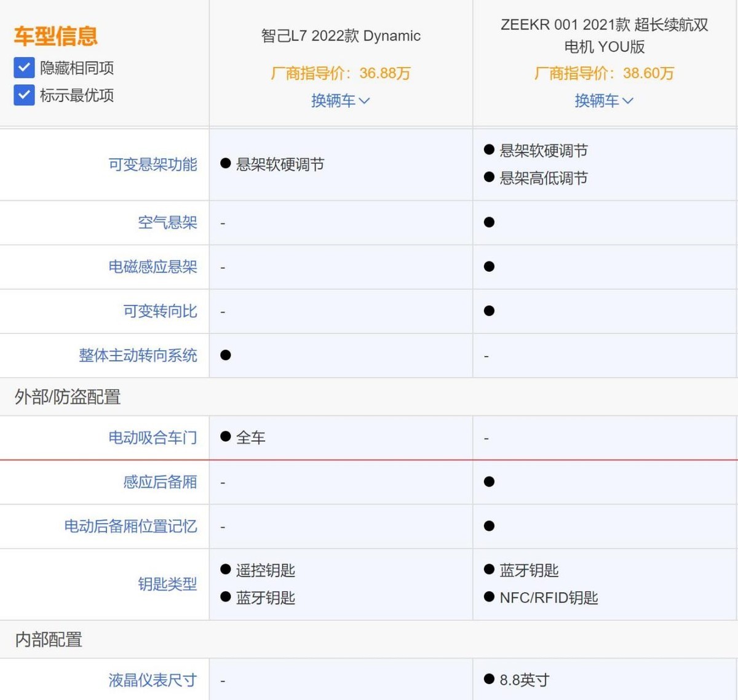Uncheck the 隐藏相同项 checkbox
738x700 pixels.
[x=24, y=68]
